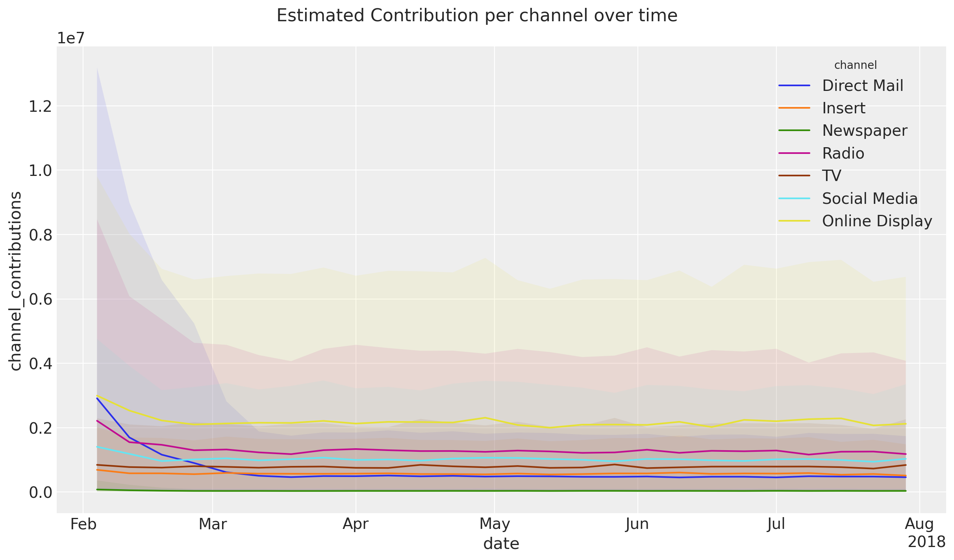This screenshot has height=560, width=954.
Task: Click the brown TV legend line
Action: (795, 176)
